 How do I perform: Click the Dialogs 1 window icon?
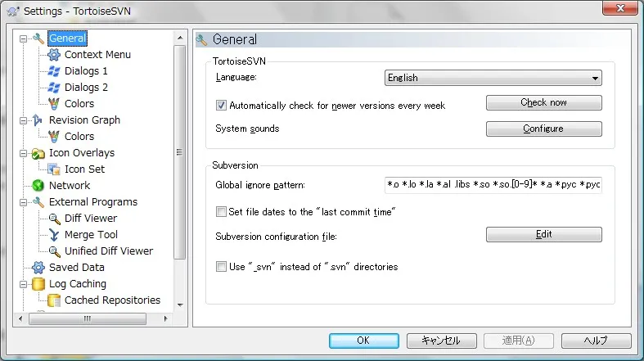54,71
